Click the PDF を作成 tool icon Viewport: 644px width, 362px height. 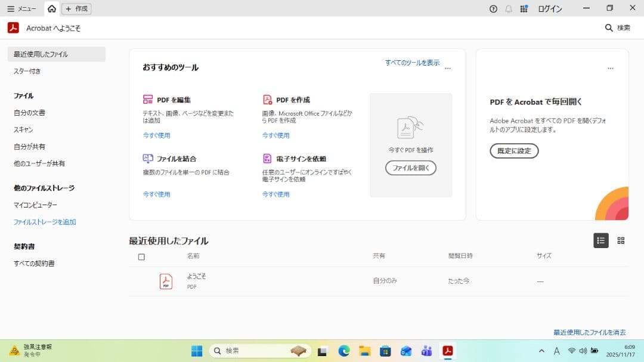pos(267,100)
